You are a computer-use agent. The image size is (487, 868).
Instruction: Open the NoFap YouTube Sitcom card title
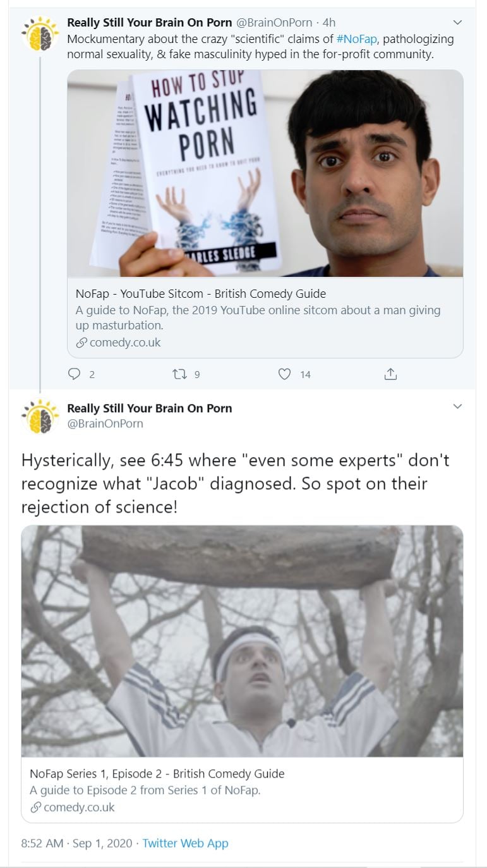[201, 293]
